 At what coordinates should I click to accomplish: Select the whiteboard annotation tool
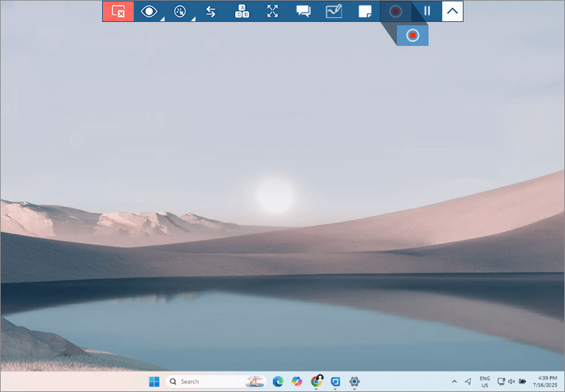coord(334,12)
